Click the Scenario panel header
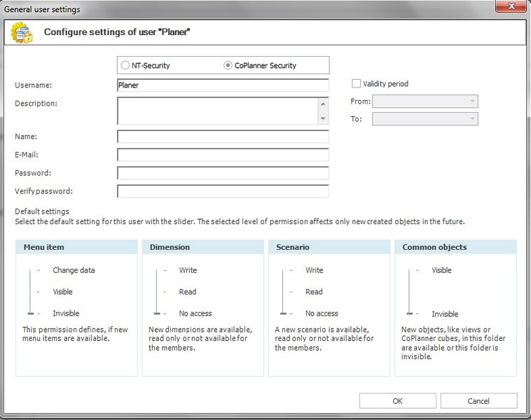Image resolution: width=531 pixels, height=420 pixels. click(329, 247)
